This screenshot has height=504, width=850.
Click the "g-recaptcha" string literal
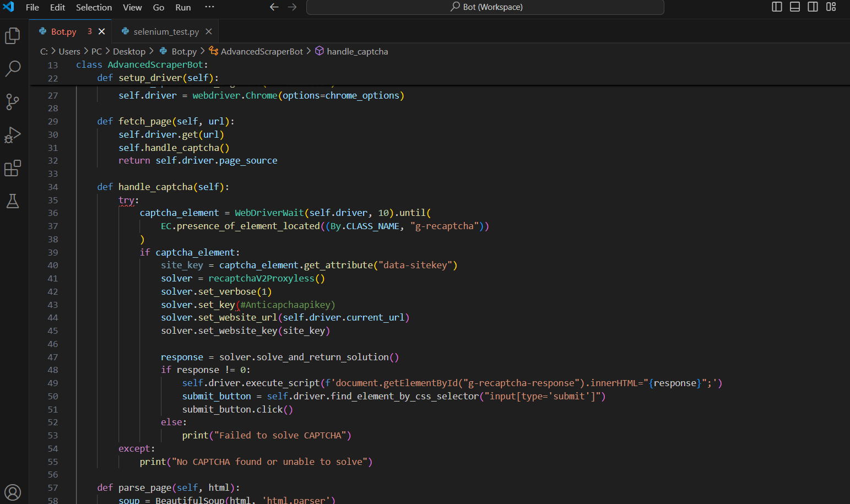point(445,226)
